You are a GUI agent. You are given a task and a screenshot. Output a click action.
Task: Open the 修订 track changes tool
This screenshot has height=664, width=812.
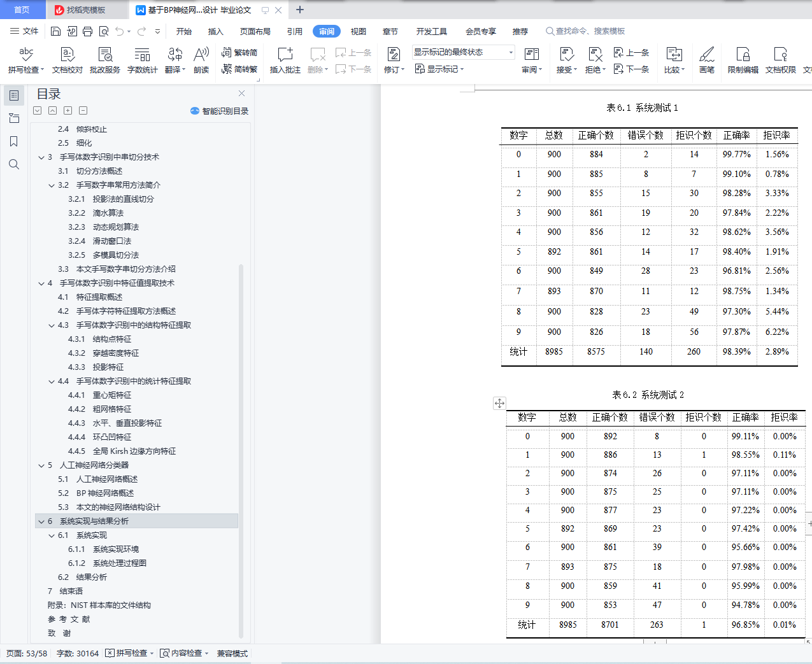[x=394, y=60]
